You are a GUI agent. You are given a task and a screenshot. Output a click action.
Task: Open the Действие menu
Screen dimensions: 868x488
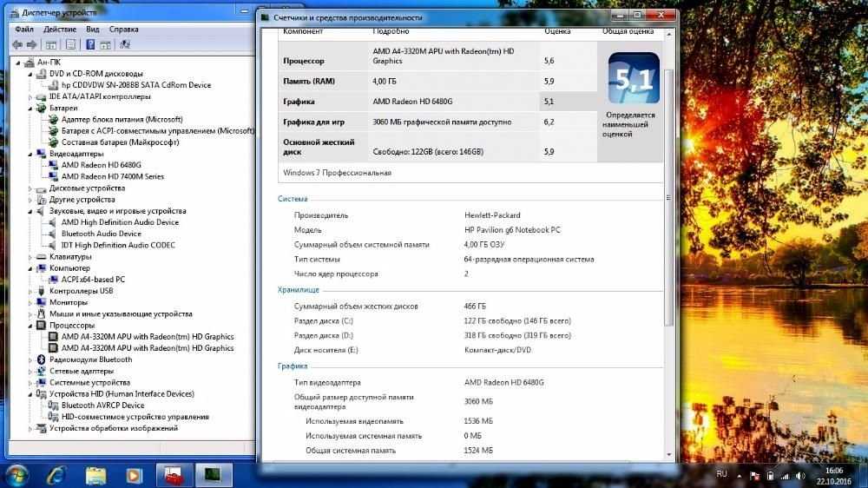point(60,30)
